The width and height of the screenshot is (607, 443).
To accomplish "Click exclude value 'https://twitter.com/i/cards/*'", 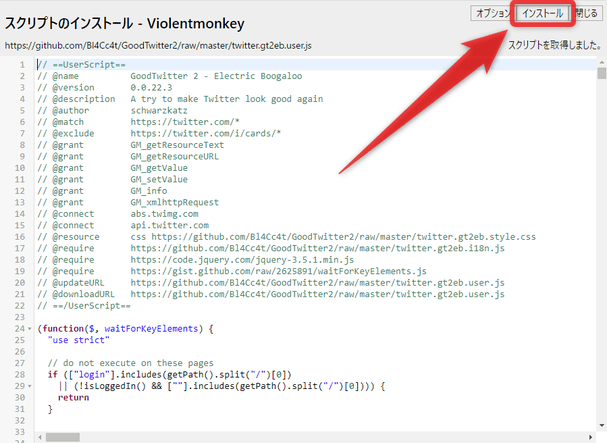I will pyautogui.click(x=206, y=133).
